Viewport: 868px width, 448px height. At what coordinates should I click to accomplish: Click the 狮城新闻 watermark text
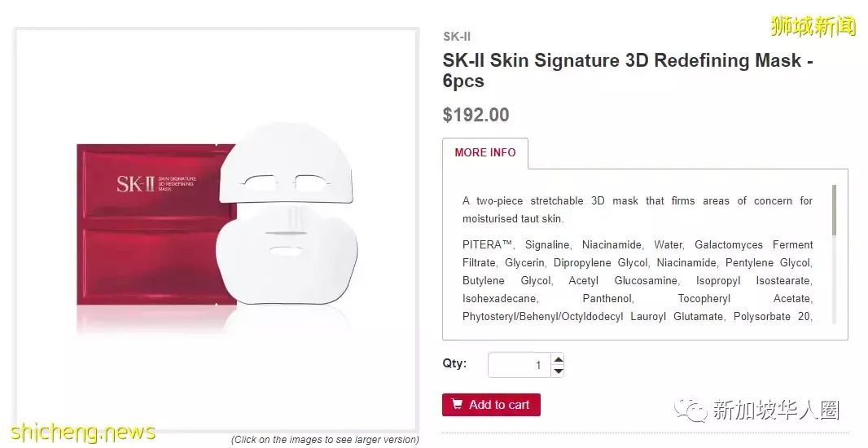click(x=813, y=27)
